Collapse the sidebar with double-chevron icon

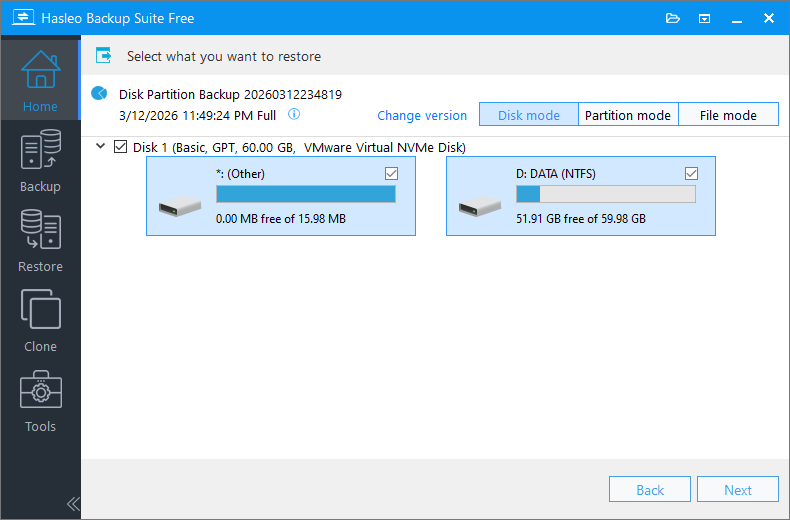click(x=73, y=504)
